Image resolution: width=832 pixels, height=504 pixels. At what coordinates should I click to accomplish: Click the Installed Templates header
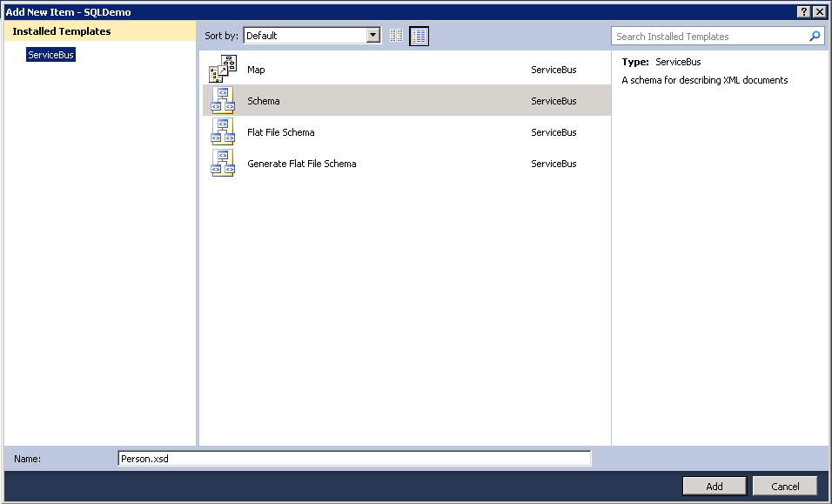pos(62,31)
